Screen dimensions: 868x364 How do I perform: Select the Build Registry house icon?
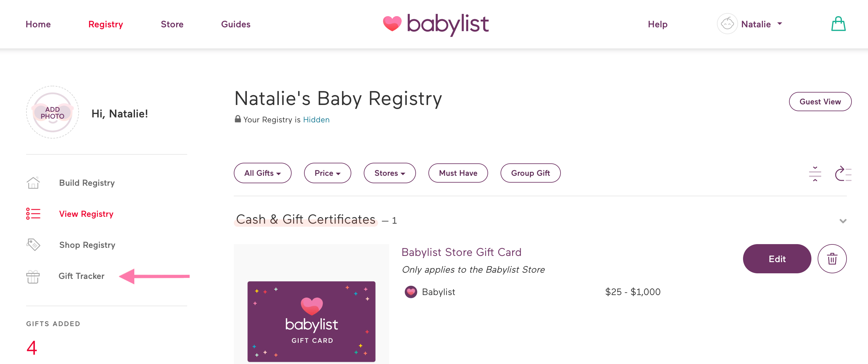[33, 183]
